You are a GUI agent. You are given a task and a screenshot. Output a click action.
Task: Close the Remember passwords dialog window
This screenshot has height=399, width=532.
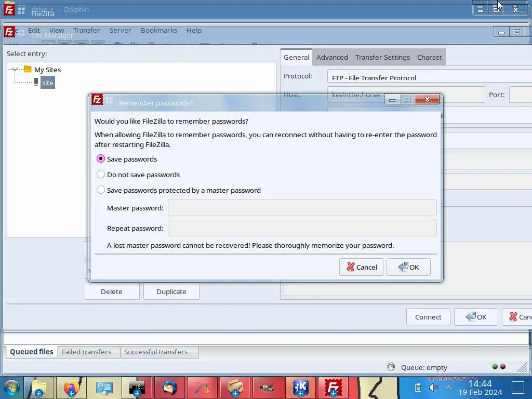[x=427, y=99]
